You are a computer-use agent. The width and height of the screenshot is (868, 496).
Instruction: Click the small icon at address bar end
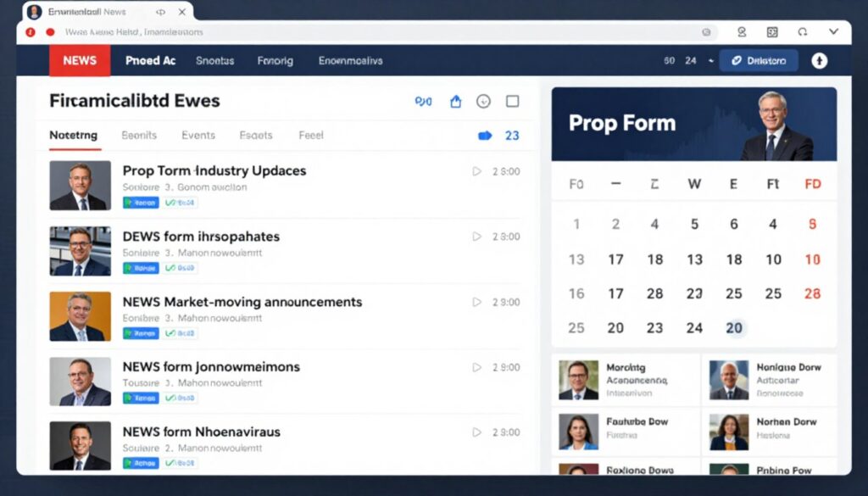(706, 32)
